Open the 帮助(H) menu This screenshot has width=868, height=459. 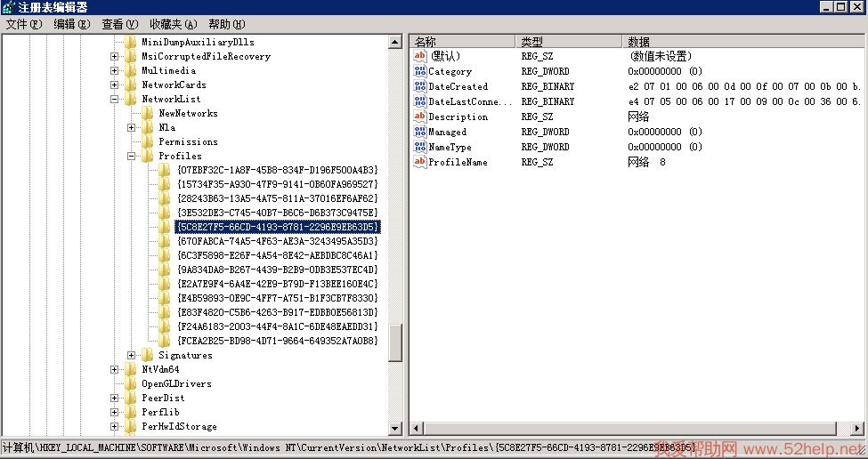[x=226, y=24]
